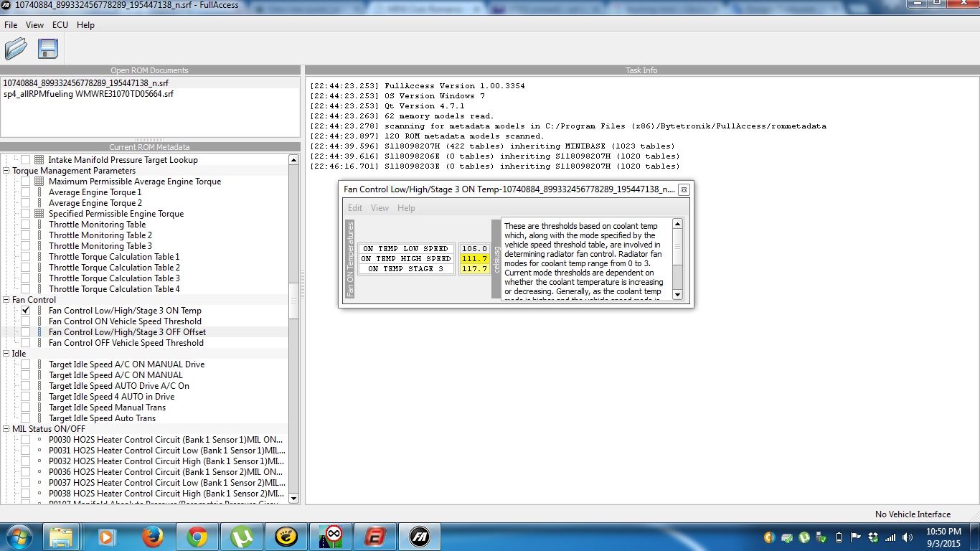
Task: Collapse the MIL Status ON/OFF group
Action: pos(6,429)
